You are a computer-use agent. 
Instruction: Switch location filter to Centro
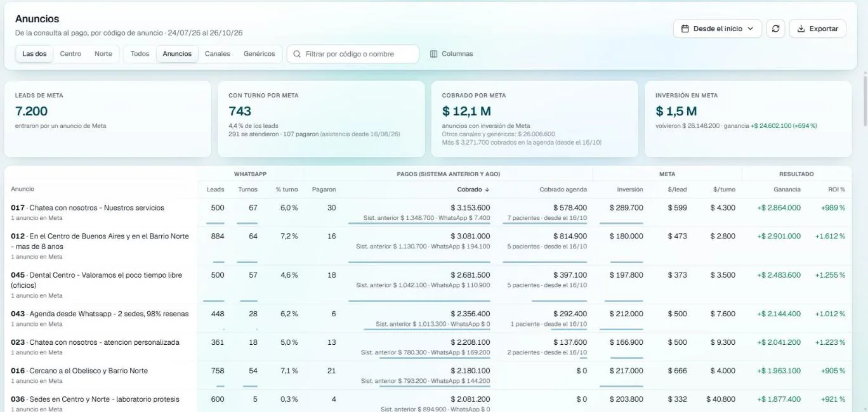[x=70, y=54]
